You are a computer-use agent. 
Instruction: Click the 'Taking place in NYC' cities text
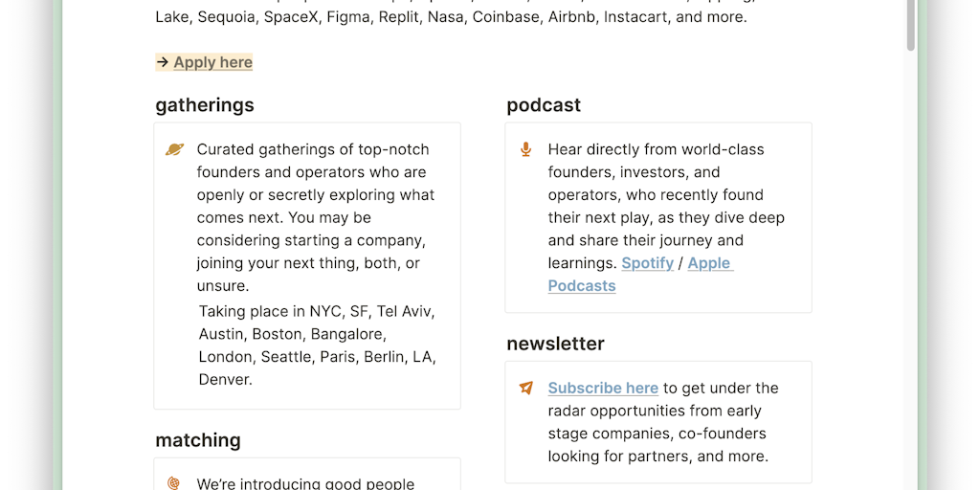[317, 345]
